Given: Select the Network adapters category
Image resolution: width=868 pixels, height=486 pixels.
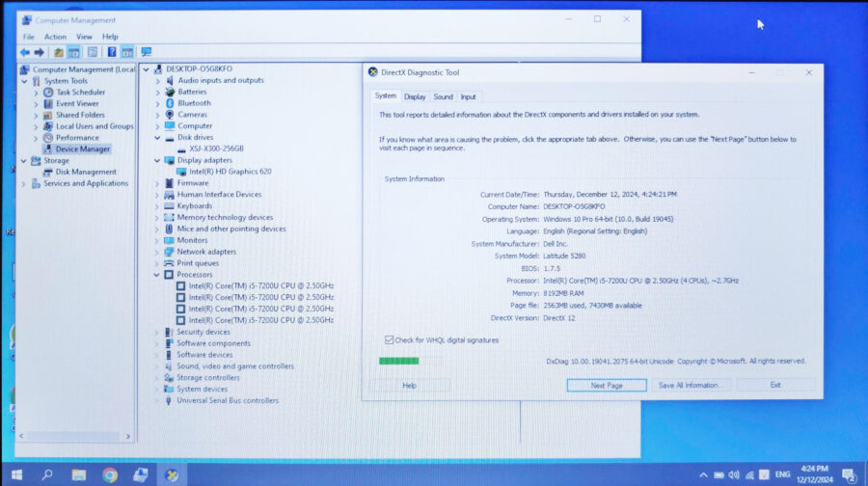Looking at the screenshot, I should (x=206, y=252).
